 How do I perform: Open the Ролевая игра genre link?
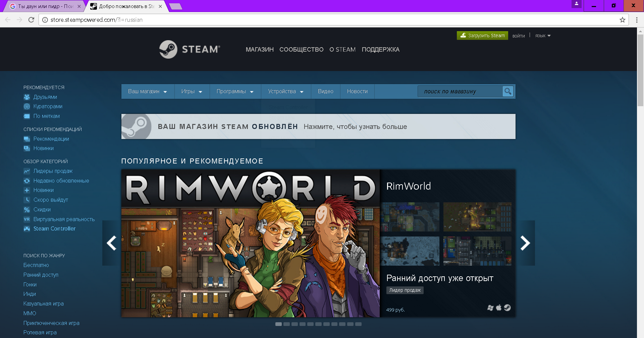40,333
